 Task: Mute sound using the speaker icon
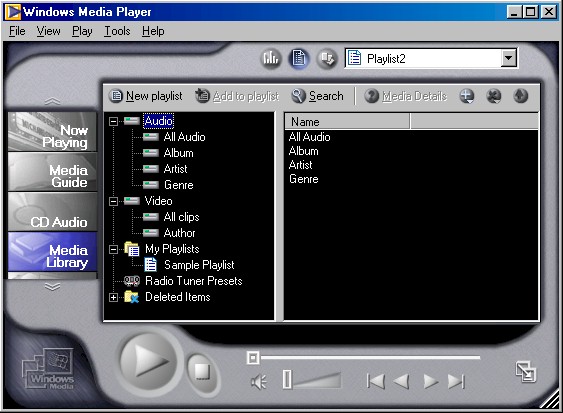click(259, 381)
